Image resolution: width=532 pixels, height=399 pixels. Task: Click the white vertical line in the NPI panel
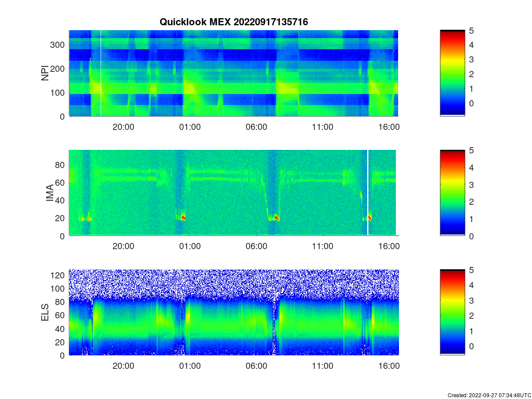pyautogui.click(x=101, y=73)
